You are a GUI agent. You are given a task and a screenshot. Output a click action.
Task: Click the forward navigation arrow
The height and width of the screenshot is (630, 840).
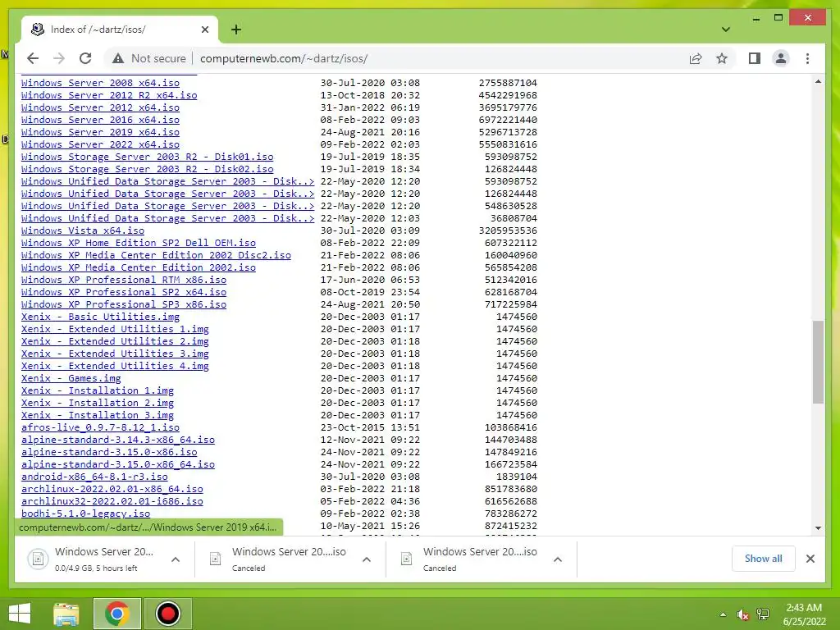coord(59,58)
